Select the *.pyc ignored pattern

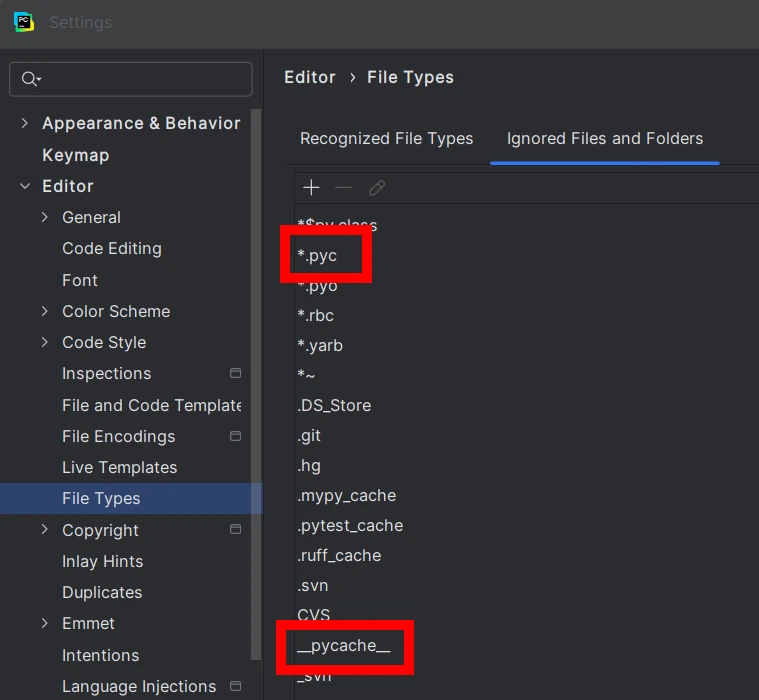click(318, 256)
